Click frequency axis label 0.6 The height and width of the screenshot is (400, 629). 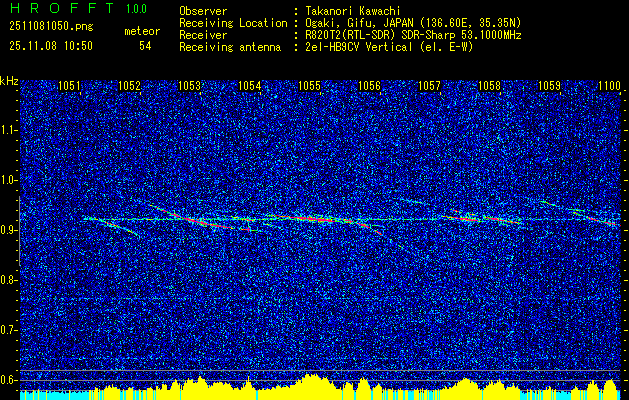pyautogui.click(x=8, y=380)
